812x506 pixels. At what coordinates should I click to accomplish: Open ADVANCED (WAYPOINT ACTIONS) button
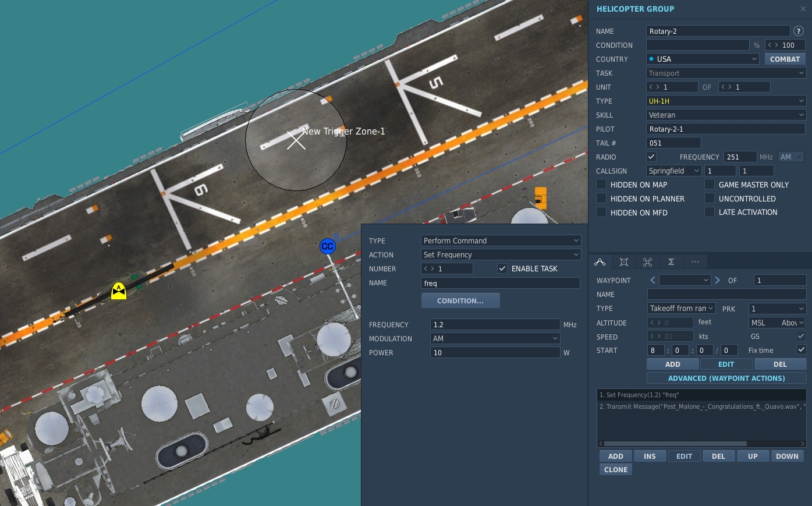click(x=726, y=378)
